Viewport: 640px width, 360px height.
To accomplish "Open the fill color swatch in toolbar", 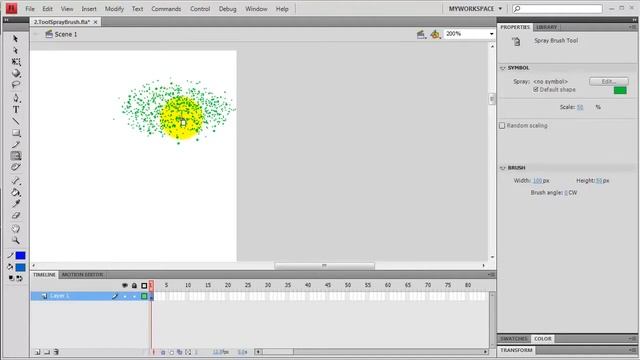I will [x=20, y=268].
